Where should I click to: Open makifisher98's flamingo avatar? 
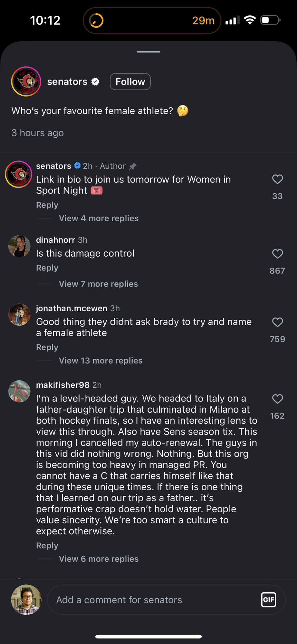point(19,391)
